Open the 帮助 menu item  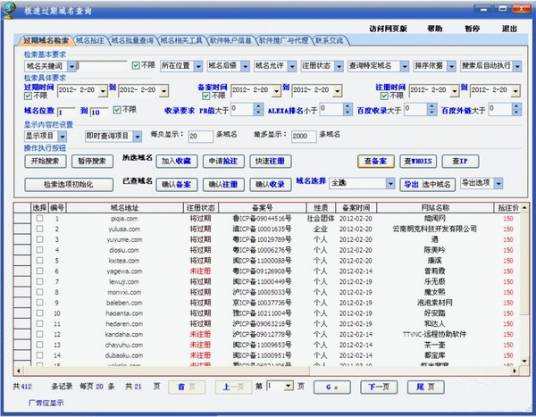coord(435,29)
